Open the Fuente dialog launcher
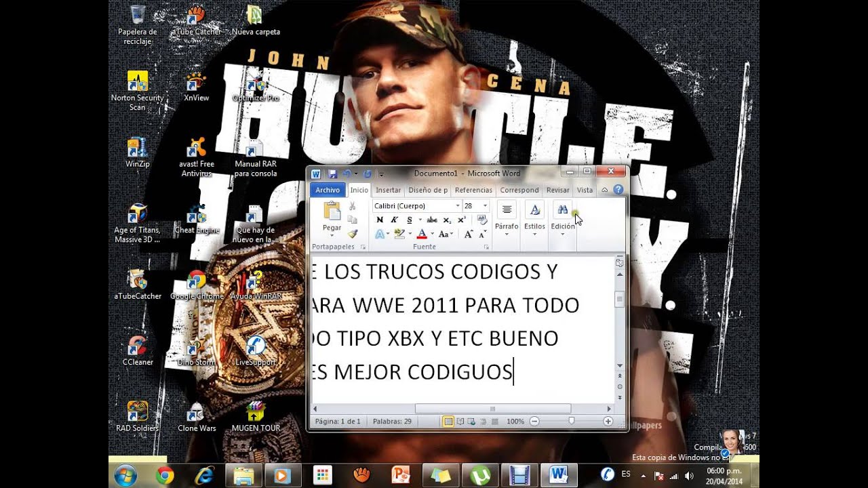 coord(486,247)
